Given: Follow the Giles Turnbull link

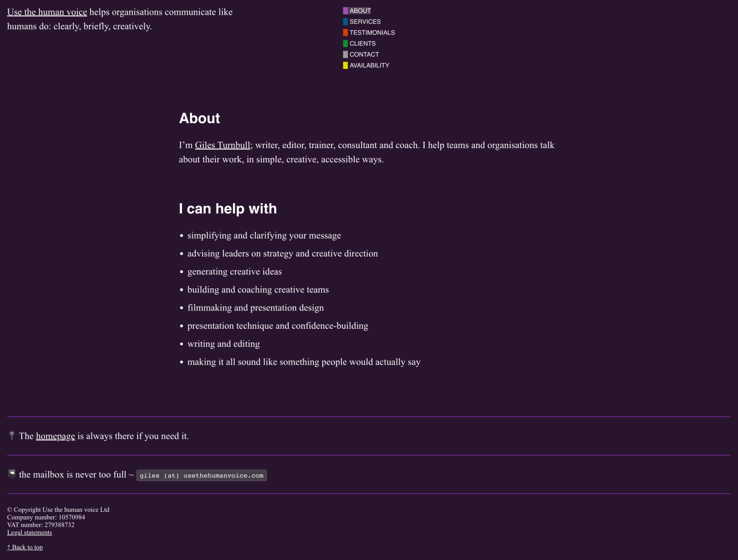Looking at the screenshot, I should click(222, 145).
